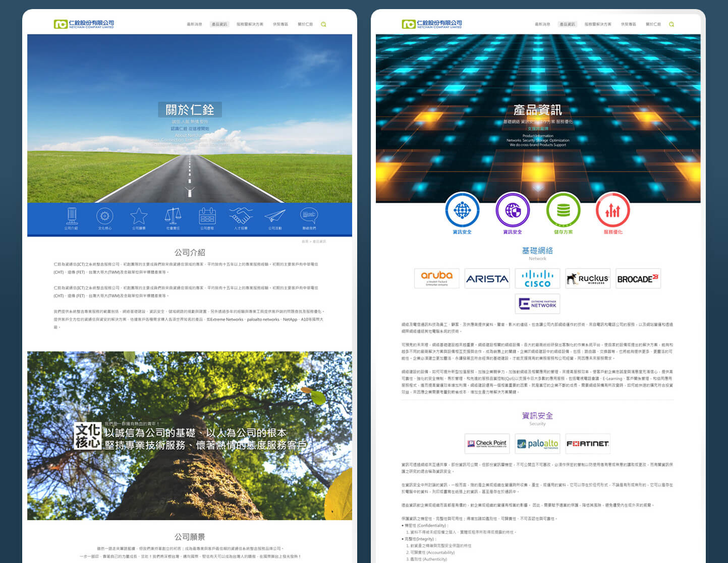Click the purple shield globe security icon
The image size is (728, 563).
(513, 210)
